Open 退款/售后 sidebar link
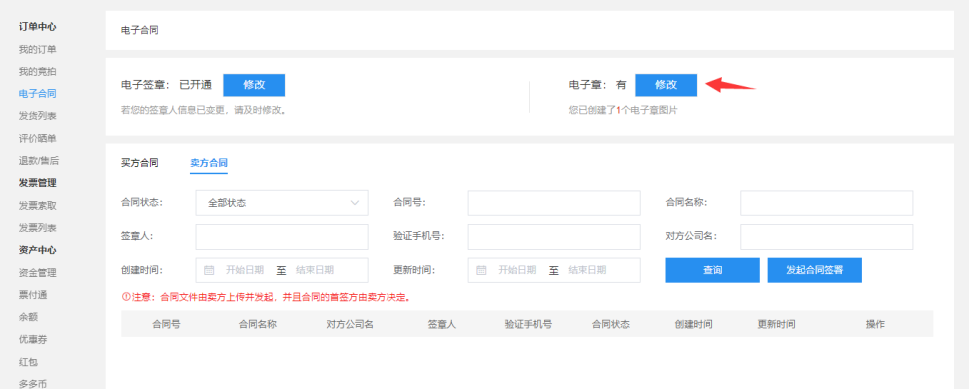The height and width of the screenshot is (390, 969). click(39, 161)
